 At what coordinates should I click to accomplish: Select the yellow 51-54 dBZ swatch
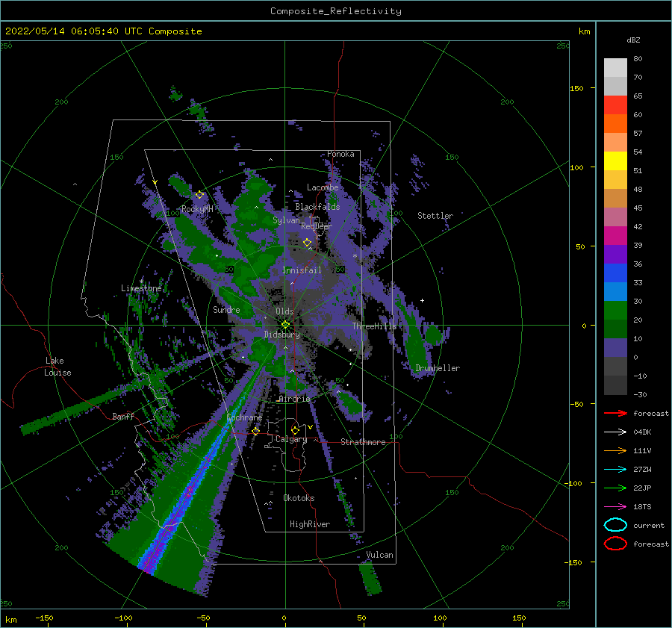[615, 161]
